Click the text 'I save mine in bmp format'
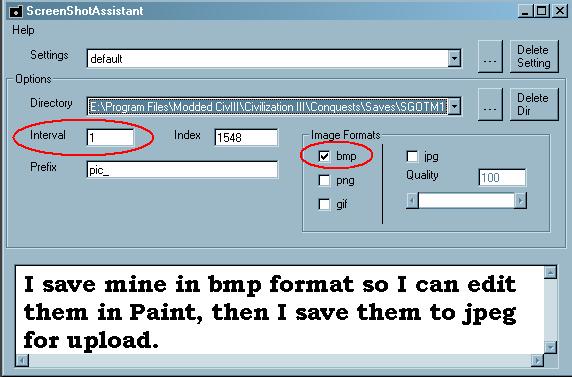 [188, 284]
